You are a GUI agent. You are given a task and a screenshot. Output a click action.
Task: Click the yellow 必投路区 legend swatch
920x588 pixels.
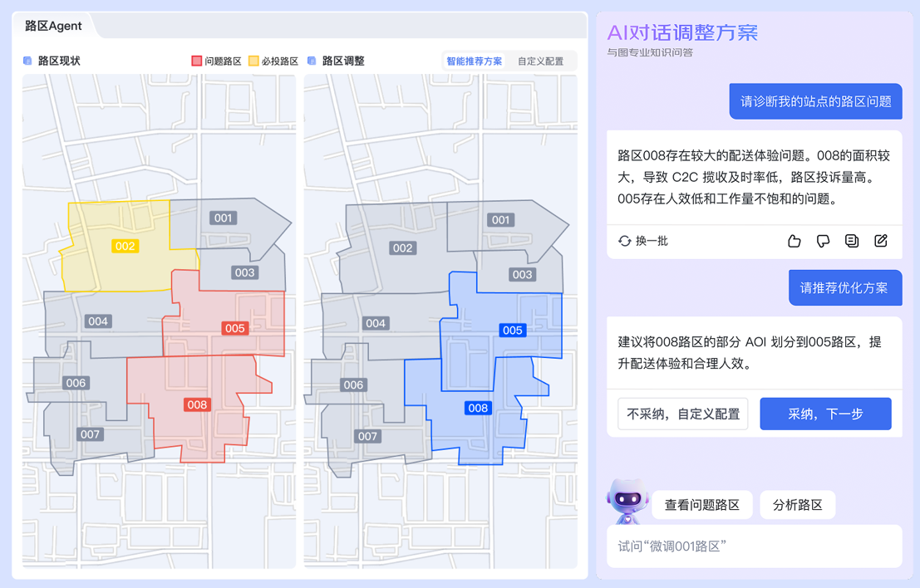[x=253, y=61]
